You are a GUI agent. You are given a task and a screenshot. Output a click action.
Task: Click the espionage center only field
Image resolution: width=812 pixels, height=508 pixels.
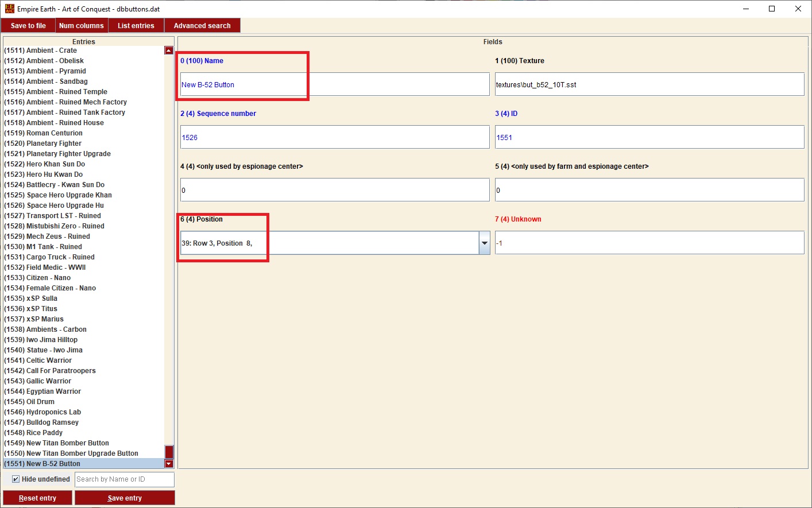[x=335, y=190]
